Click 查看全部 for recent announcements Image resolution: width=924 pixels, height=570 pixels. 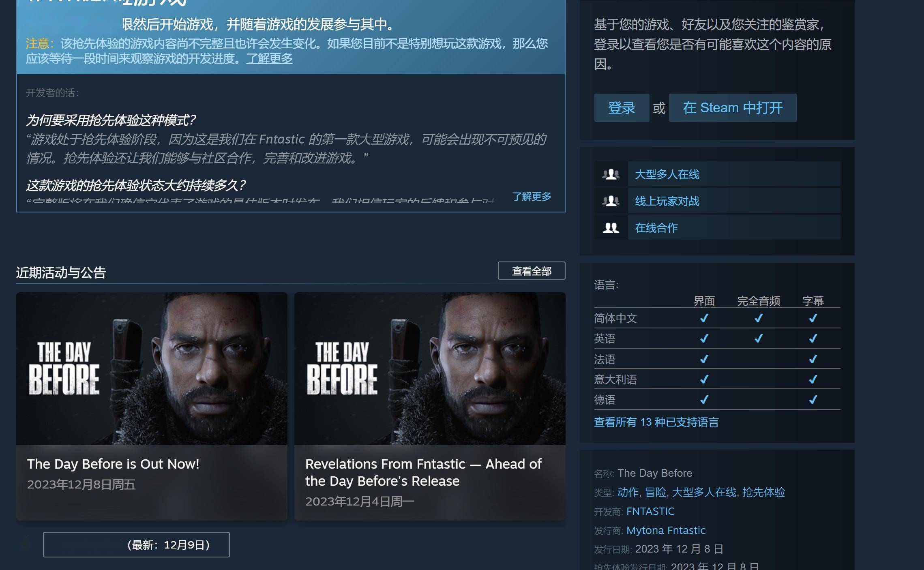click(531, 271)
